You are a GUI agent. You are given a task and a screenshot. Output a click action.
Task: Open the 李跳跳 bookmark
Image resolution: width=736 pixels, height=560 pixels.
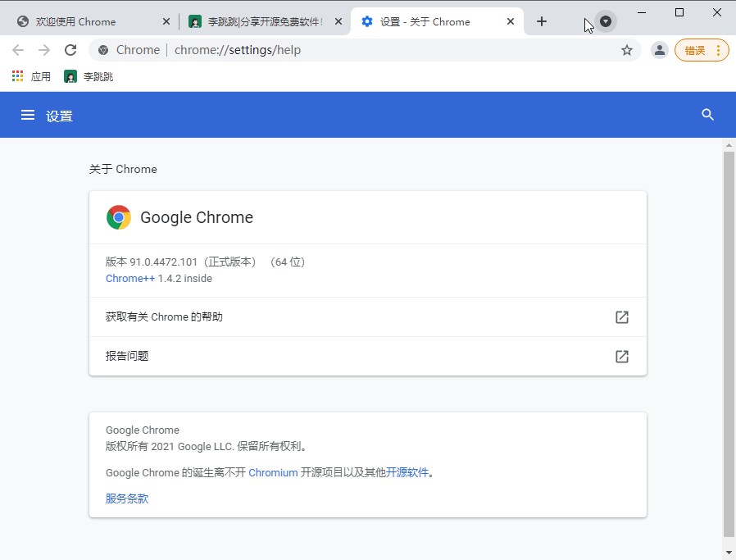coord(89,76)
